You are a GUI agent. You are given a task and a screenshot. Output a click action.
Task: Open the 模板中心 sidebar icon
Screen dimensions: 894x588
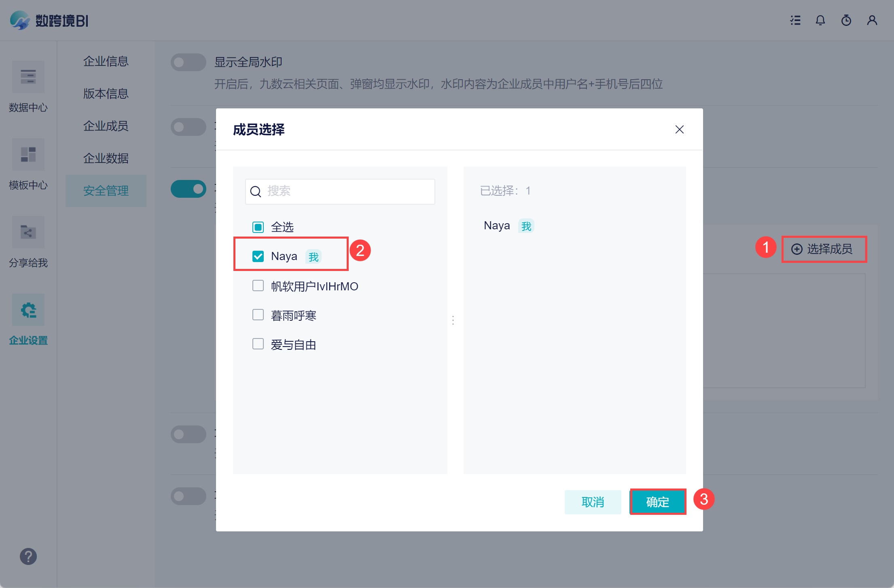coord(28,154)
